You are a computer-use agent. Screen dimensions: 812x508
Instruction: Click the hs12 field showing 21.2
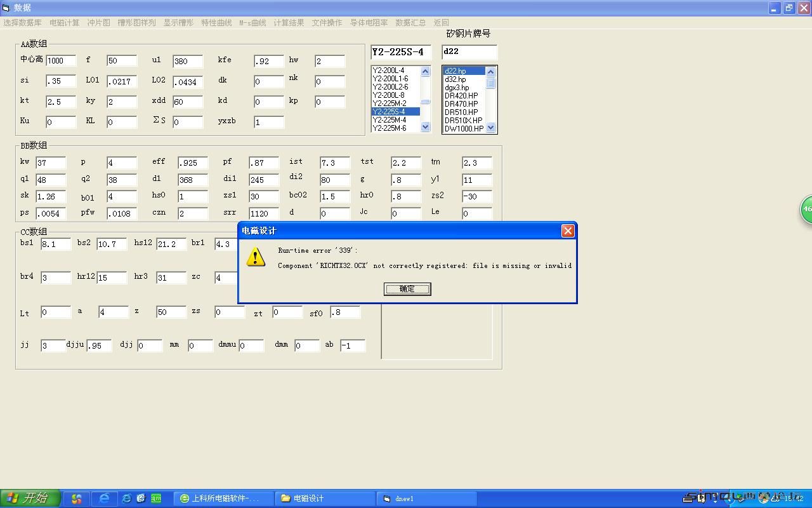coord(171,244)
